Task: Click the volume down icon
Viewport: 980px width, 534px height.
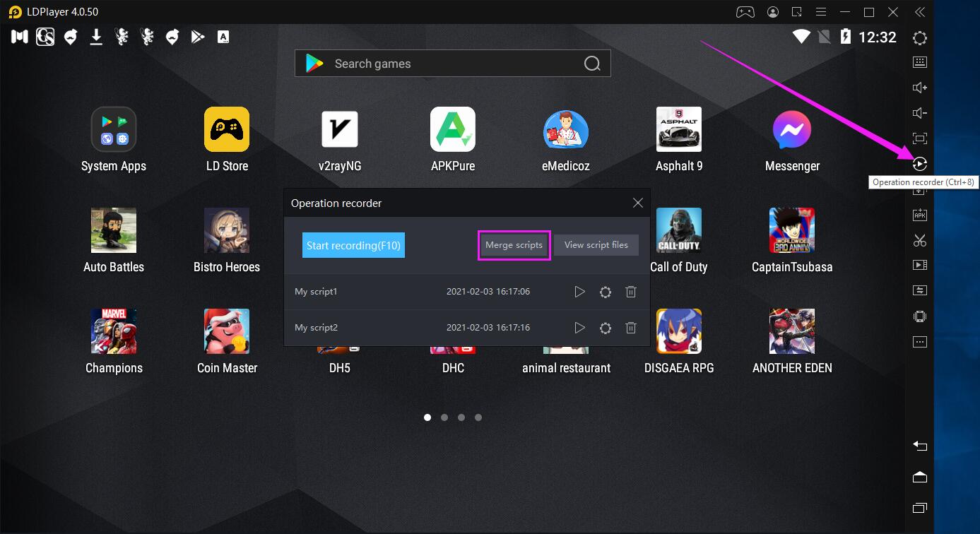Action: [919, 113]
